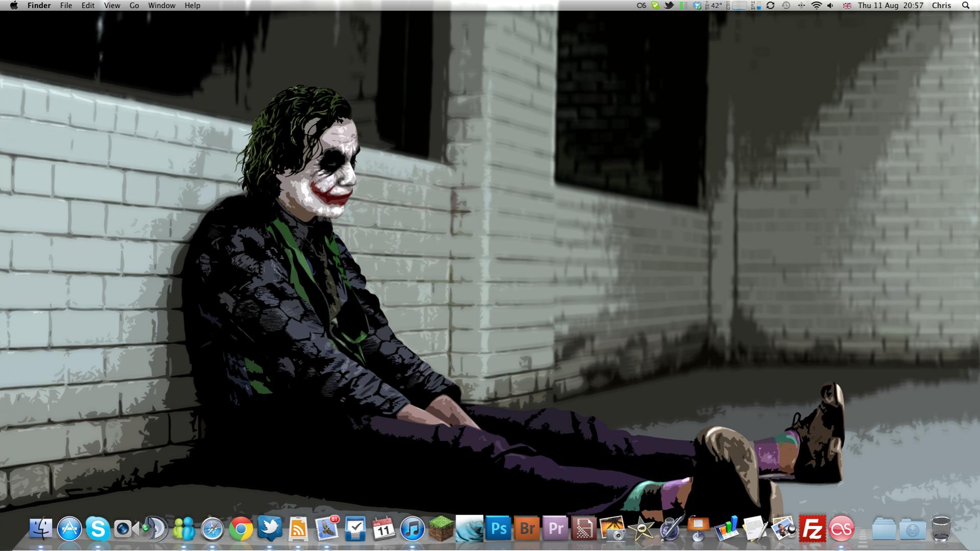Screen dimensions: 980x551
Task: Open iCal calendar from the Dock
Action: point(384,529)
